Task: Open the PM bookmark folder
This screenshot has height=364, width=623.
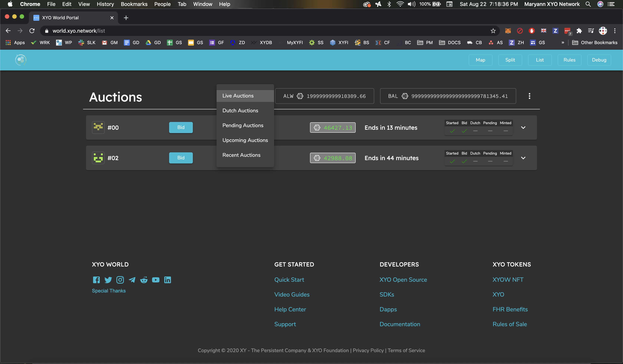Action: point(425,42)
